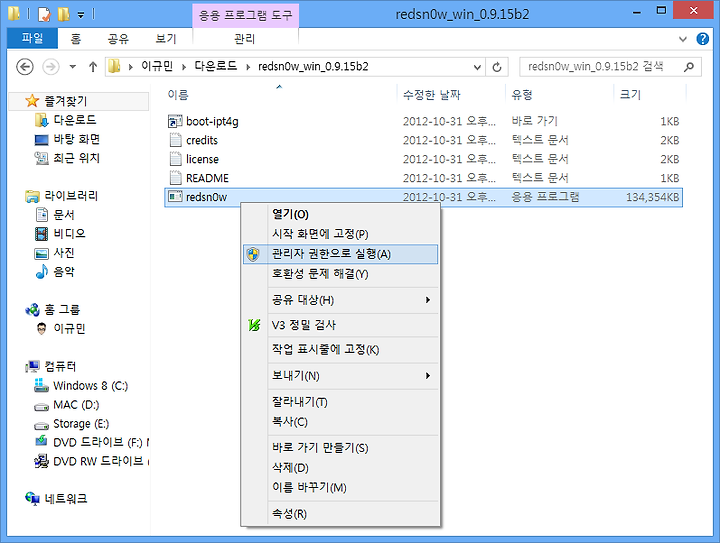This screenshot has height=543, width=720.
Task: Click the Pictures library icon
Action: [x=41, y=253]
